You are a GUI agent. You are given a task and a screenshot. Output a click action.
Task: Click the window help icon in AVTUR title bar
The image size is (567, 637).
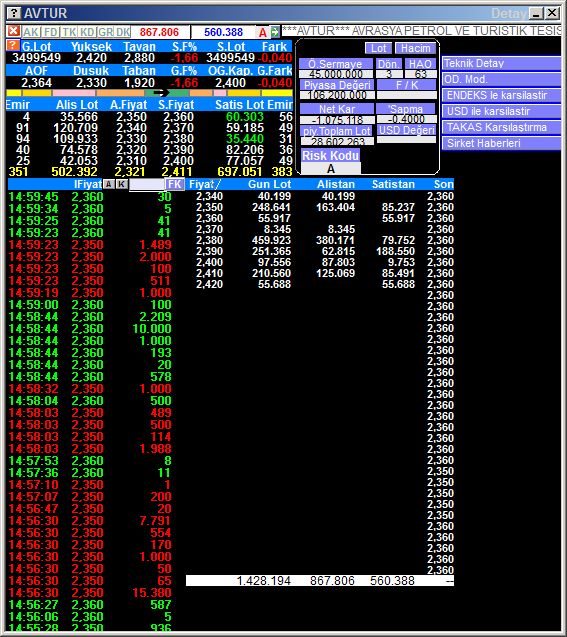(x=14, y=13)
